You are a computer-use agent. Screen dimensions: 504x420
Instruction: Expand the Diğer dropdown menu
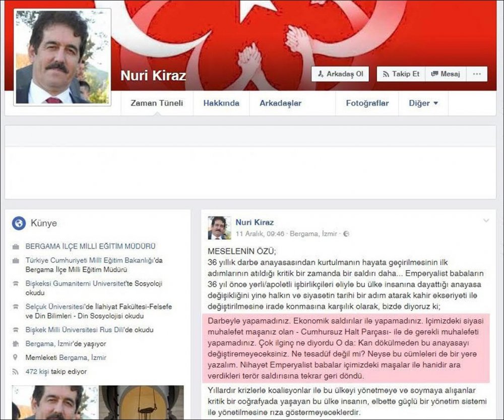423,103
